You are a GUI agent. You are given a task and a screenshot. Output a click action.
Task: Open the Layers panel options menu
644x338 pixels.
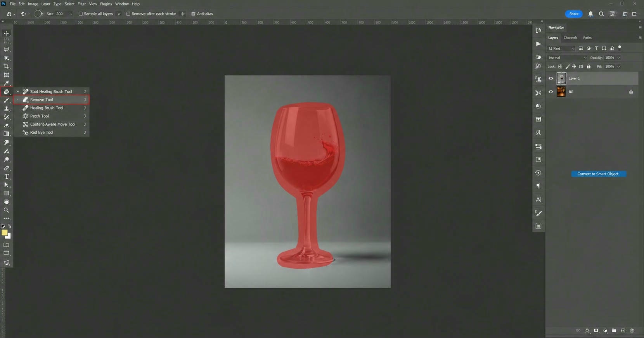[x=640, y=38]
